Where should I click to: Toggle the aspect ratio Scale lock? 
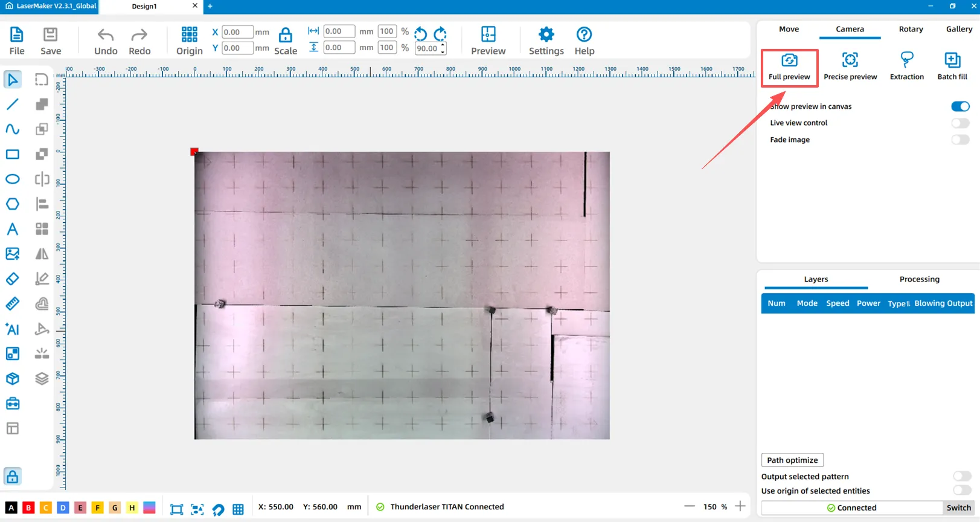coord(285,35)
